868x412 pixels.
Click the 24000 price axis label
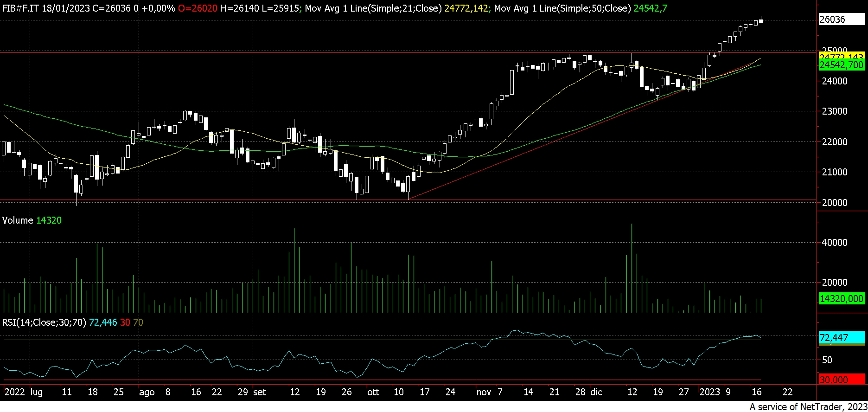pos(834,81)
